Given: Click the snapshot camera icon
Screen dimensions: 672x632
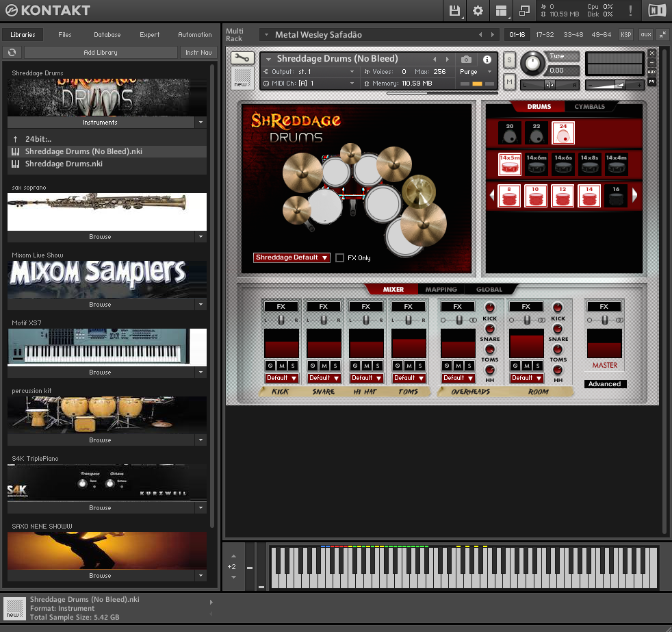Looking at the screenshot, I should pos(466,59).
